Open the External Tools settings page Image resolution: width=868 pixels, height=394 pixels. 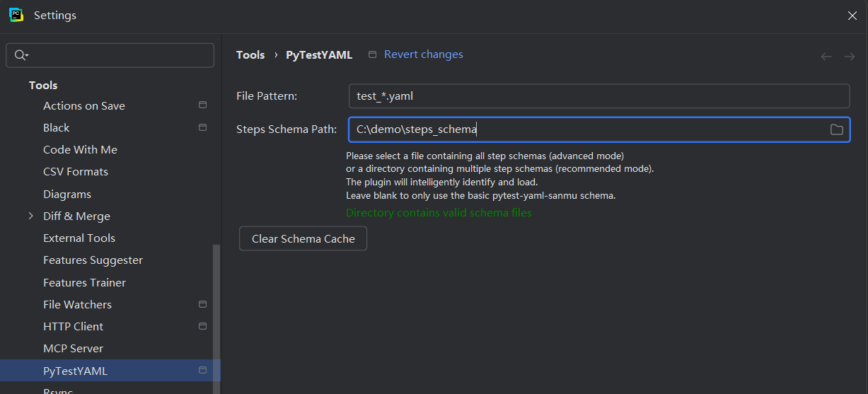[79, 238]
